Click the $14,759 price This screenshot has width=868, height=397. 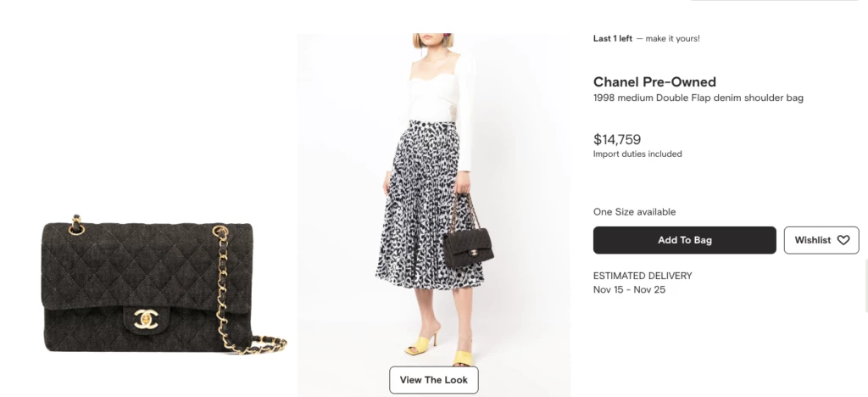616,139
